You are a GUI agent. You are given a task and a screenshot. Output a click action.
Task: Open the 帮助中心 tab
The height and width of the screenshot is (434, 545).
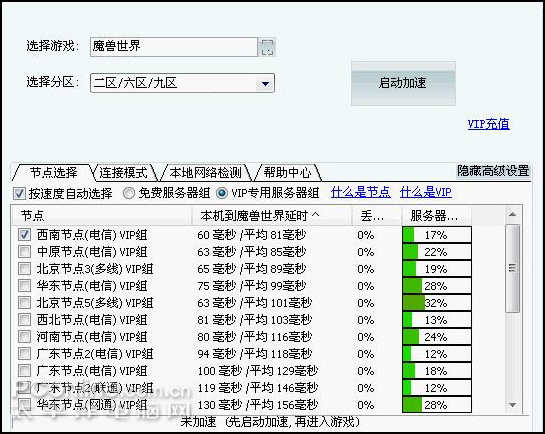[x=287, y=173]
